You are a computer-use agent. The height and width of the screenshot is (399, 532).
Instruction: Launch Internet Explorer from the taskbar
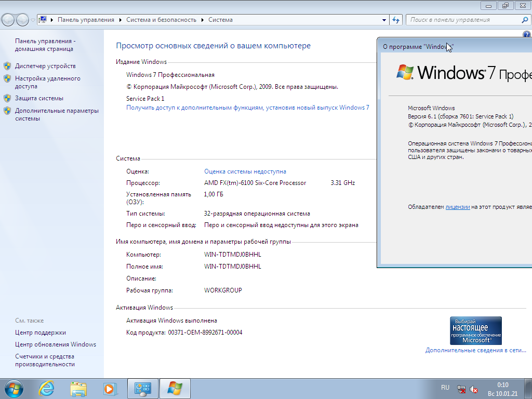pyautogui.click(x=46, y=389)
